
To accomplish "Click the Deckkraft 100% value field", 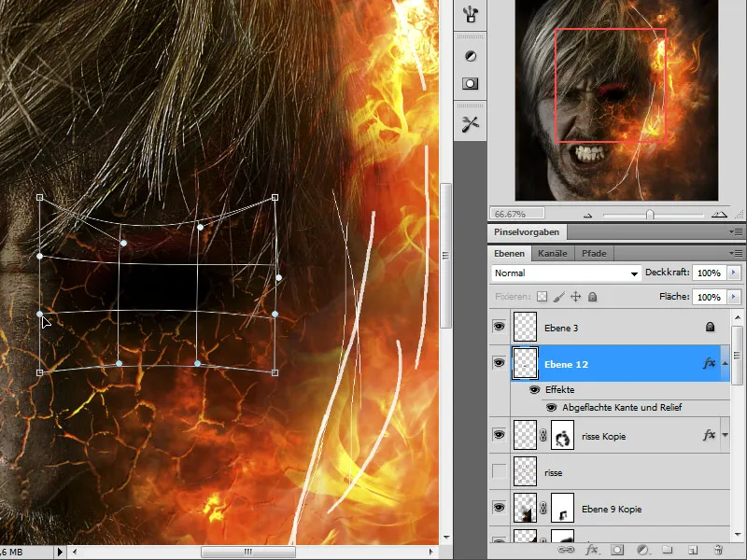I will [709, 273].
